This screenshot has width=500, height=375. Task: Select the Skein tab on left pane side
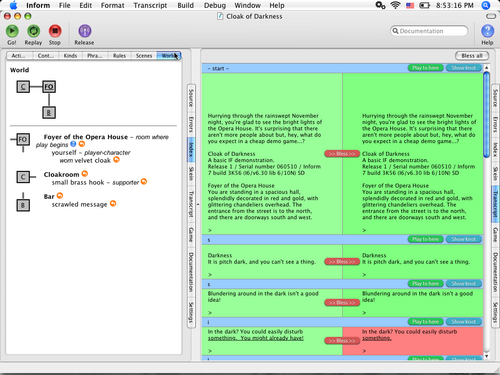(191, 174)
